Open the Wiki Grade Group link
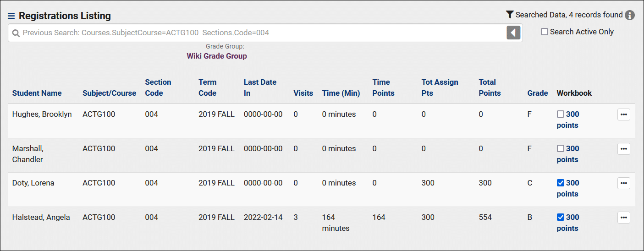The image size is (644, 251). tap(216, 56)
